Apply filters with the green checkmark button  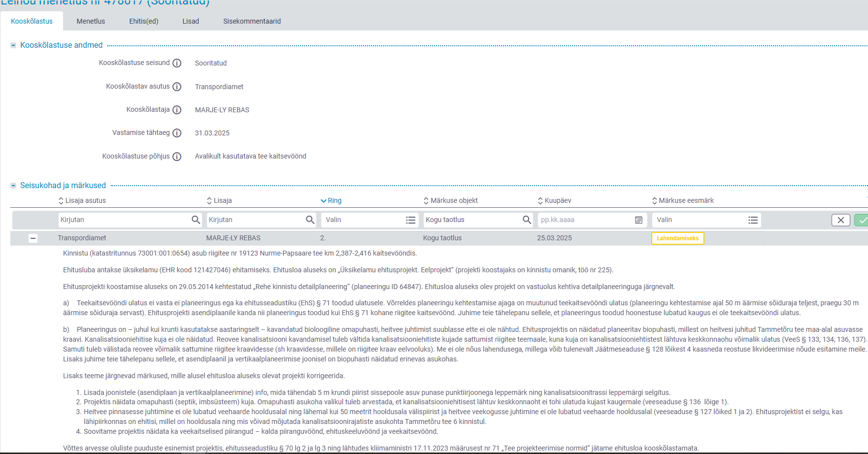[862, 220]
